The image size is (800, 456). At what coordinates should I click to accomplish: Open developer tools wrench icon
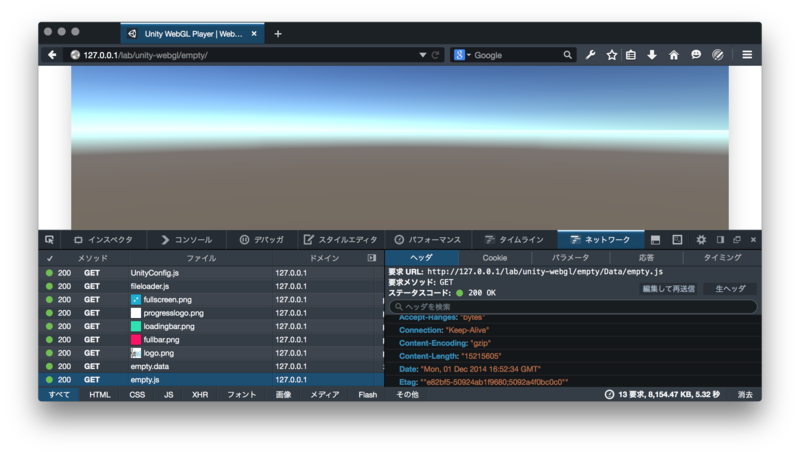pos(591,55)
